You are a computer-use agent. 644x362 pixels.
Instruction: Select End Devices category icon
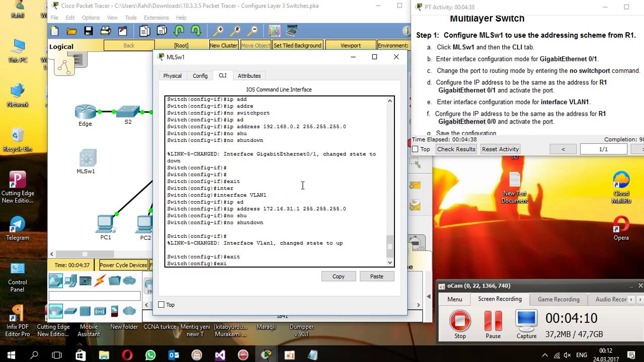click(71, 281)
